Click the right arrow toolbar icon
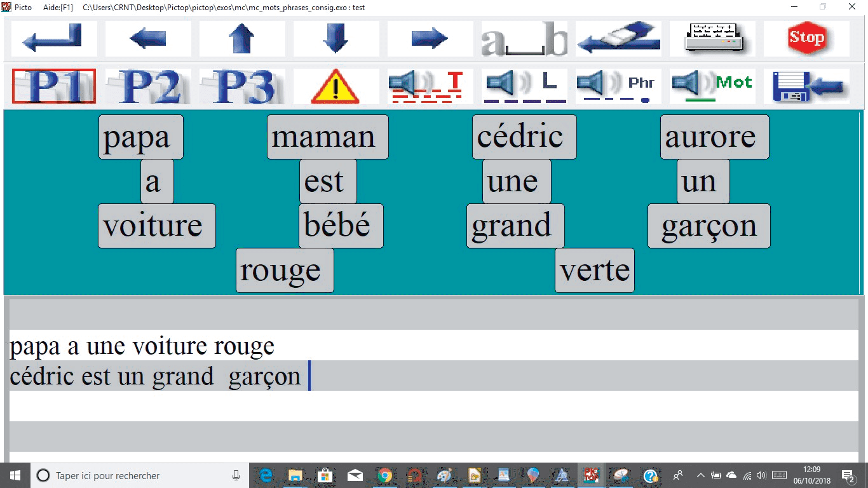This screenshot has height=488, width=868. (430, 39)
